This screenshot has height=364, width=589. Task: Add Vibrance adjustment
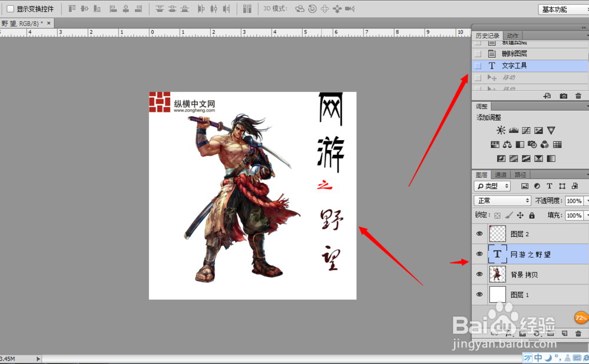pos(551,130)
